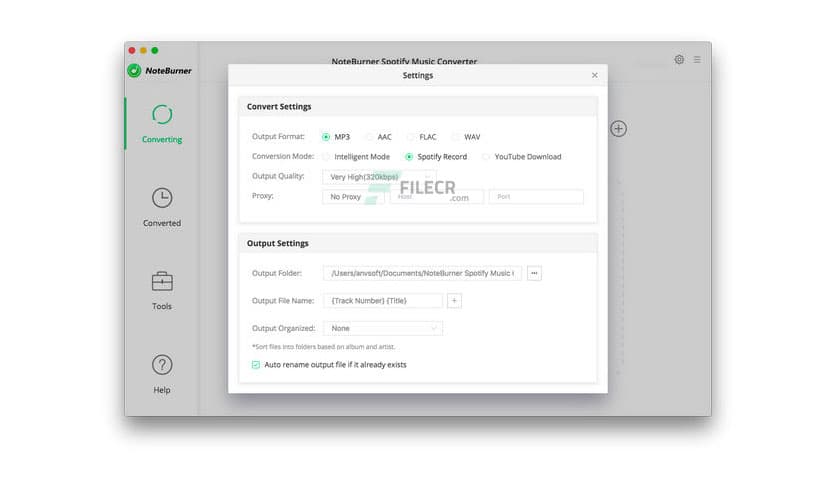Click the 'Sort files into folders' note
Image resolution: width=836 pixels, height=484 pixels.
[x=324, y=346]
